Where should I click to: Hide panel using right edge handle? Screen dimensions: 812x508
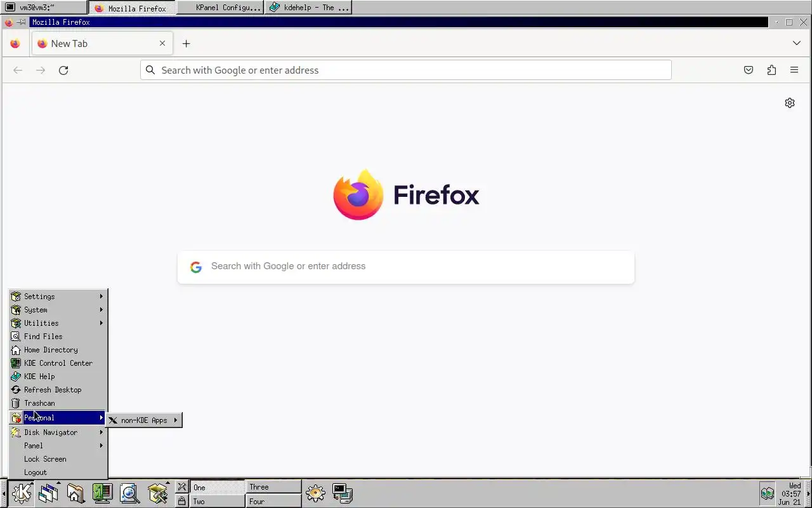(808, 493)
